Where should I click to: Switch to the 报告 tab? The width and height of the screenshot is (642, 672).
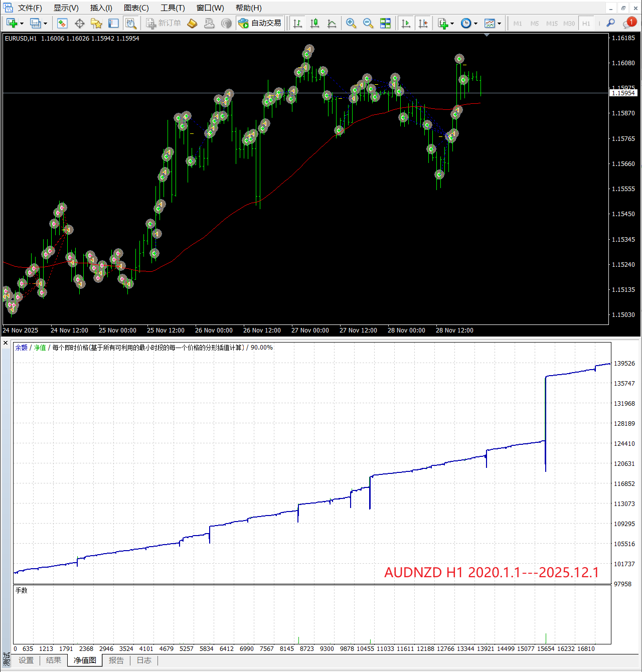(x=116, y=660)
